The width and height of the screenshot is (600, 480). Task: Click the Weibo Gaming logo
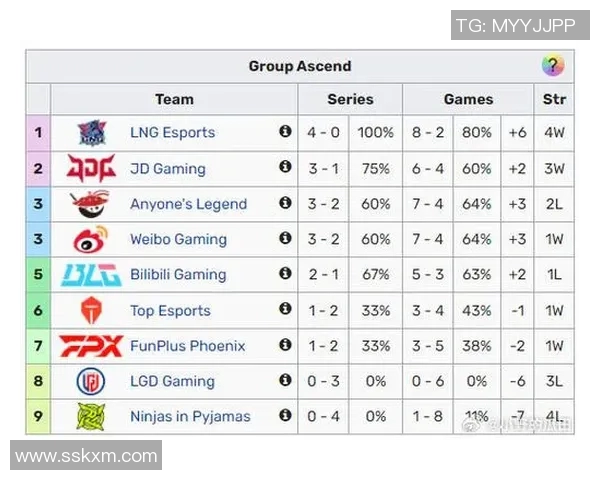[x=92, y=240]
